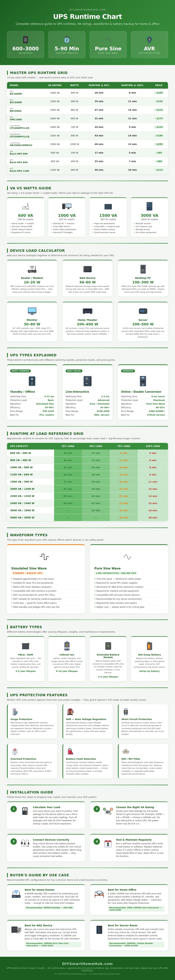Click the battery icon above 600–3000 VA Ratings

(26, 40)
